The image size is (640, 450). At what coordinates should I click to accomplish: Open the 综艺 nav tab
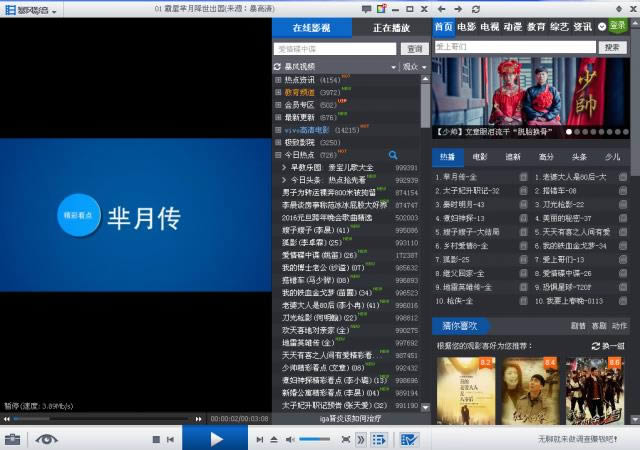click(x=559, y=27)
